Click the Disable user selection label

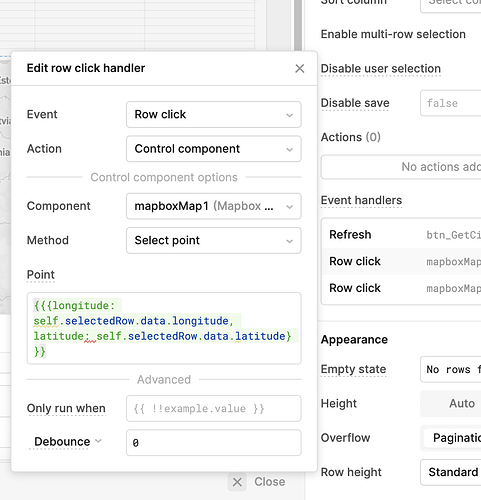(x=381, y=69)
